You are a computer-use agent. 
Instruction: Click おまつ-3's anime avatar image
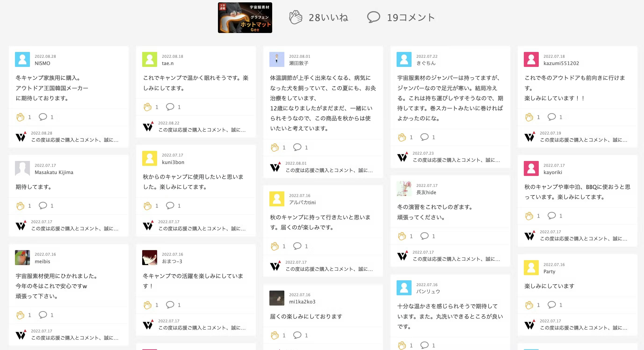[x=149, y=257]
